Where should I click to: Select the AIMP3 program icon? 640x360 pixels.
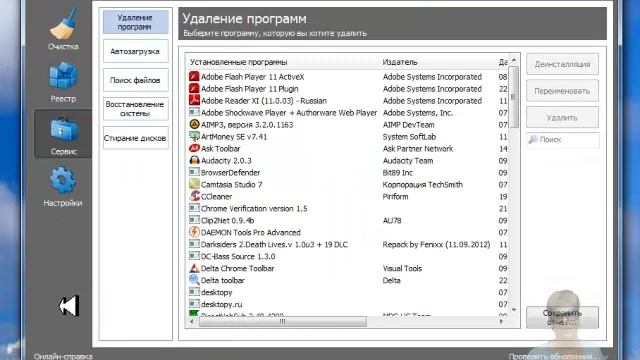(194, 124)
